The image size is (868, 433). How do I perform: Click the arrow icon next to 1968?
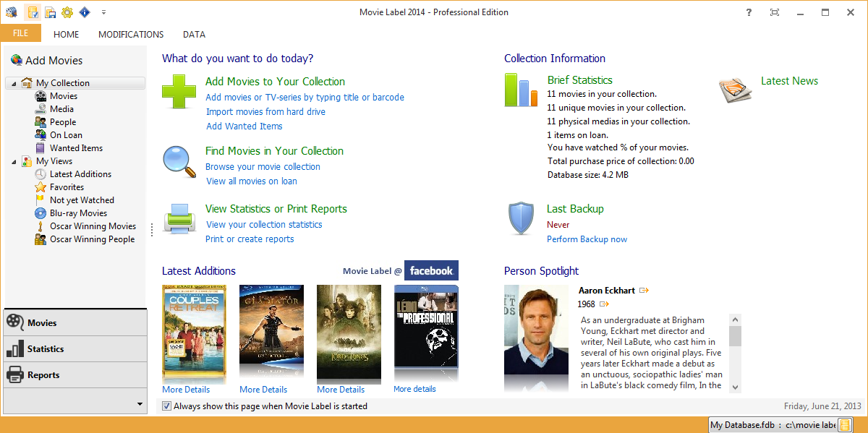(605, 304)
